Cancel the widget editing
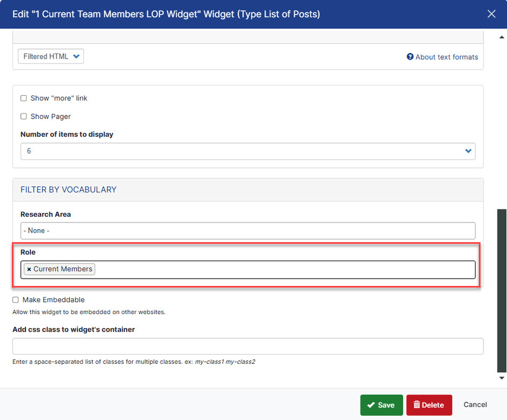Image resolution: width=507 pixels, height=420 pixels. pos(475,404)
